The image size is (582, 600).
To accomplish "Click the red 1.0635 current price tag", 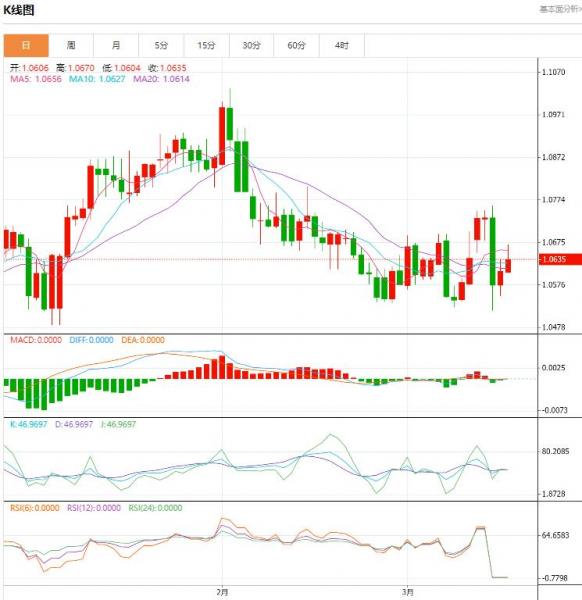I will pos(560,259).
